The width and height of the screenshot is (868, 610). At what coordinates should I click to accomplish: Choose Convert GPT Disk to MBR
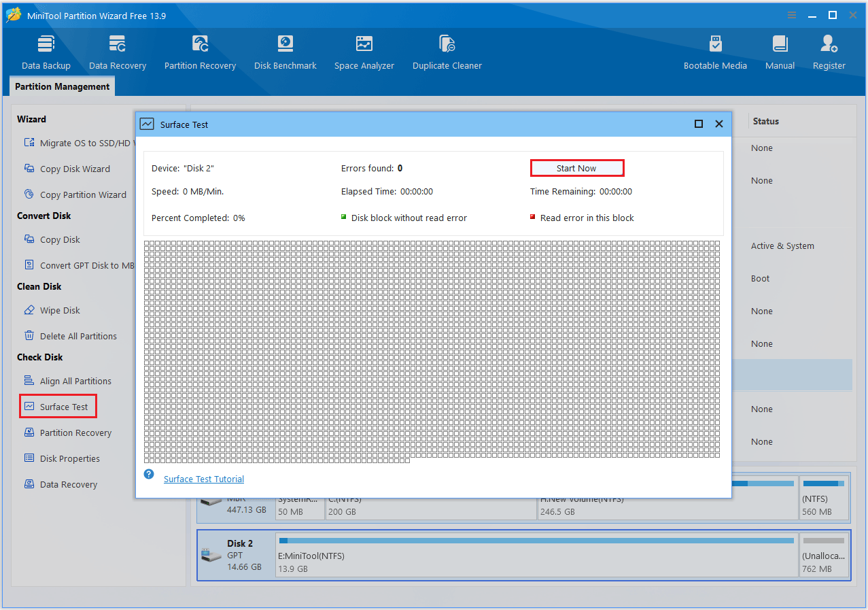click(x=78, y=265)
